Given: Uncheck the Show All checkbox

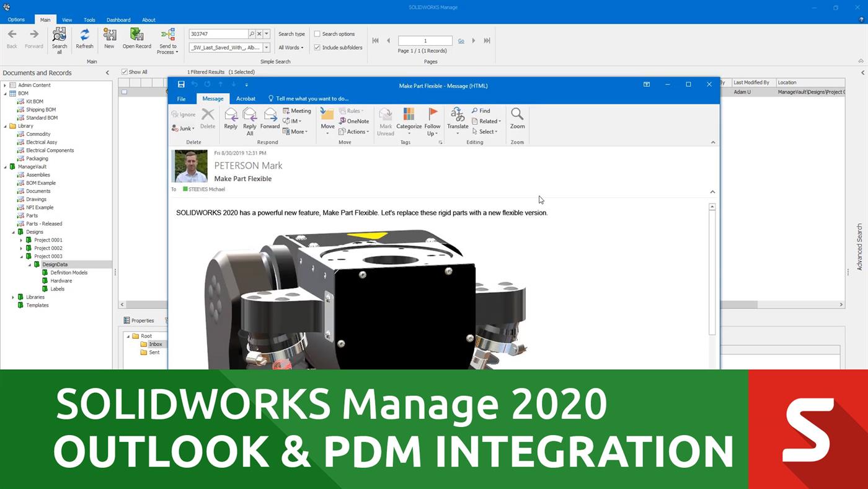Looking at the screenshot, I should coord(125,71).
